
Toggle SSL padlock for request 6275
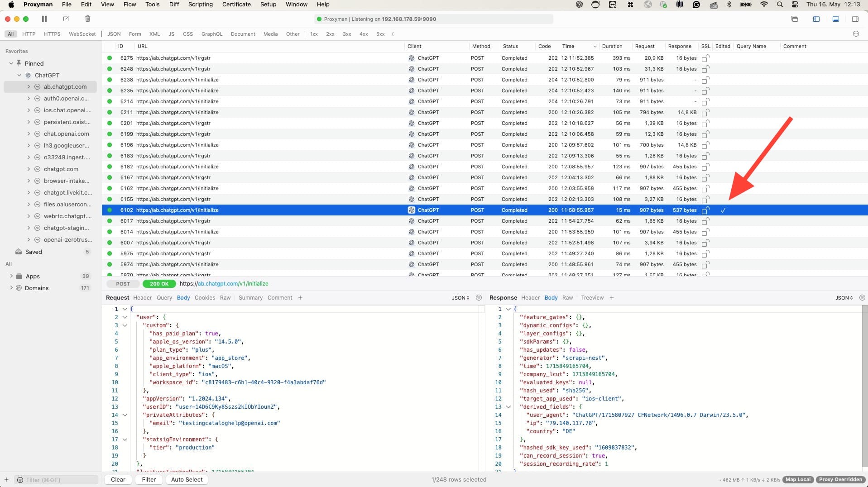(705, 58)
